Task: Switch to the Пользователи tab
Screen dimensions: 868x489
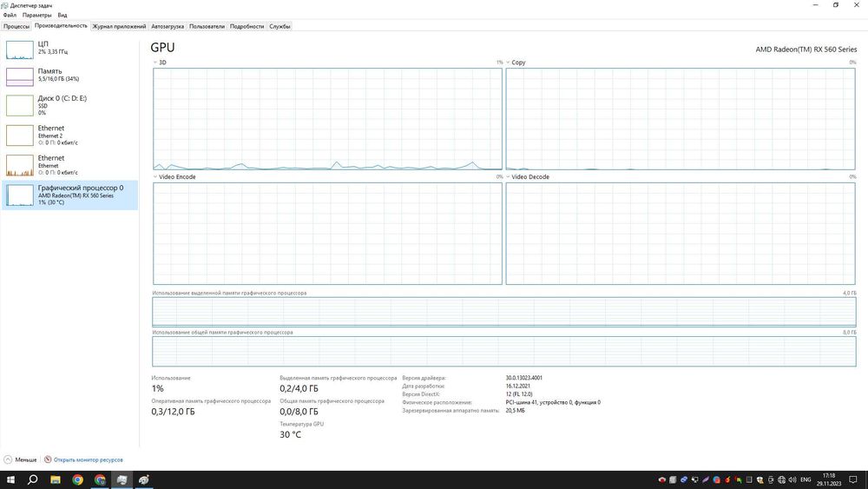Action: click(207, 26)
